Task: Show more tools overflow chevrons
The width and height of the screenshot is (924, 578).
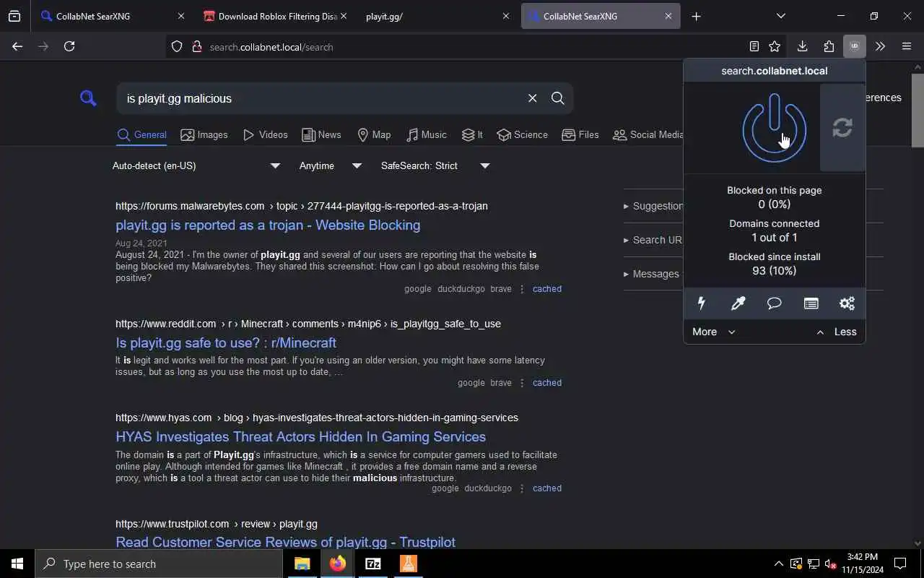Action: click(880, 46)
